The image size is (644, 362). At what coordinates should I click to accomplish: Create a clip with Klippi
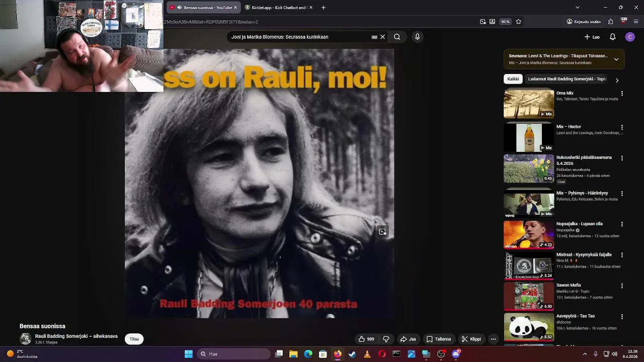(471, 339)
